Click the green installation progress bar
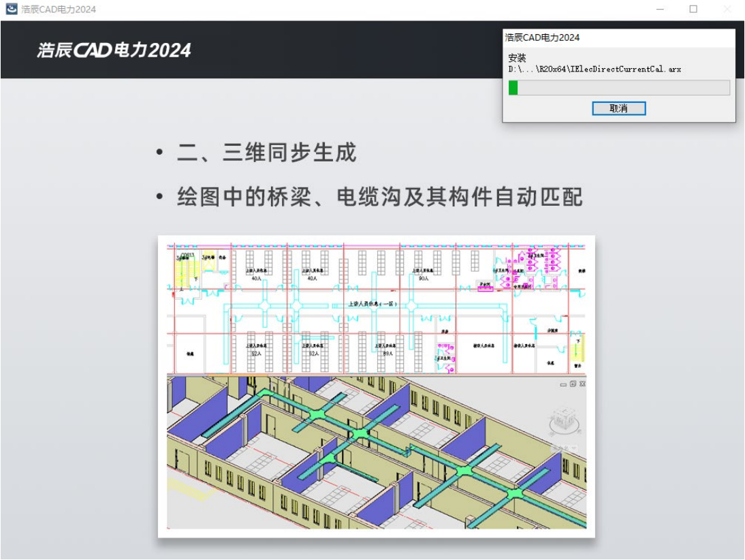Screen dimensions: 745x560 tap(512, 89)
